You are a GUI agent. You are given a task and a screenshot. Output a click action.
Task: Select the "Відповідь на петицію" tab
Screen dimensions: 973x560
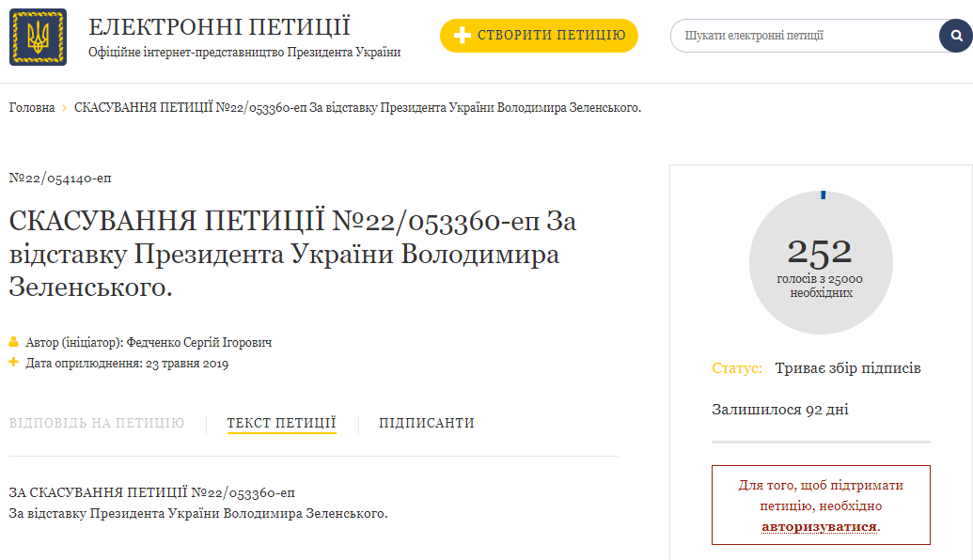pyautogui.click(x=97, y=423)
